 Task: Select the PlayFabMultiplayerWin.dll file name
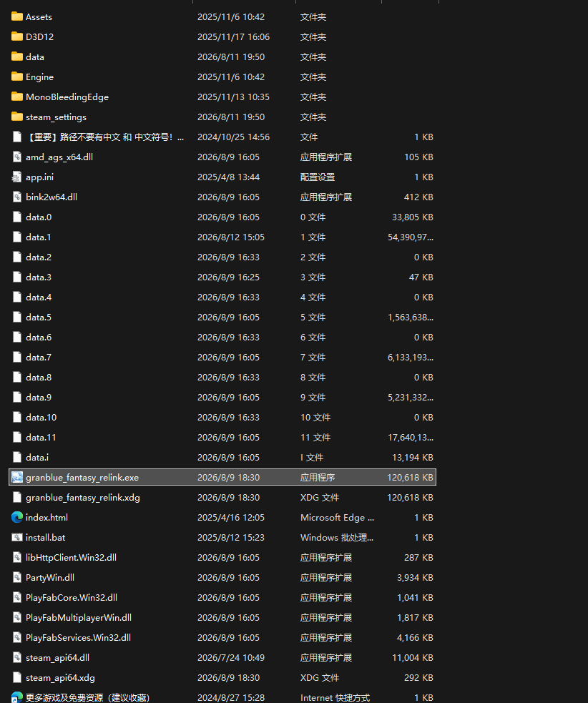pyautogui.click(x=79, y=618)
